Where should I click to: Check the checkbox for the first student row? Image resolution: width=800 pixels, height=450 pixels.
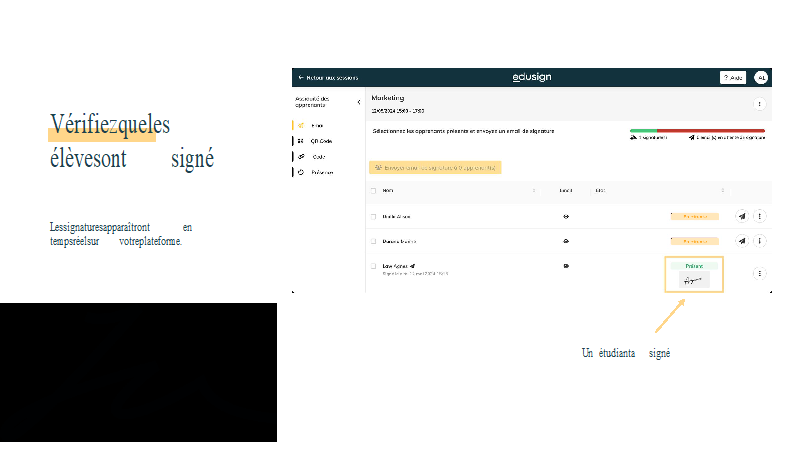pos(374,215)
